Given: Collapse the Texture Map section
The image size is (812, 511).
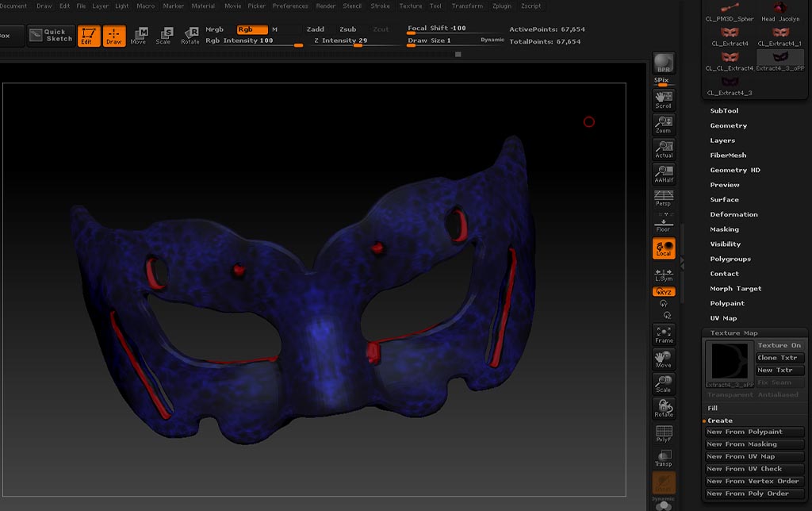Looking at the screenshot, I should (733, 332).
